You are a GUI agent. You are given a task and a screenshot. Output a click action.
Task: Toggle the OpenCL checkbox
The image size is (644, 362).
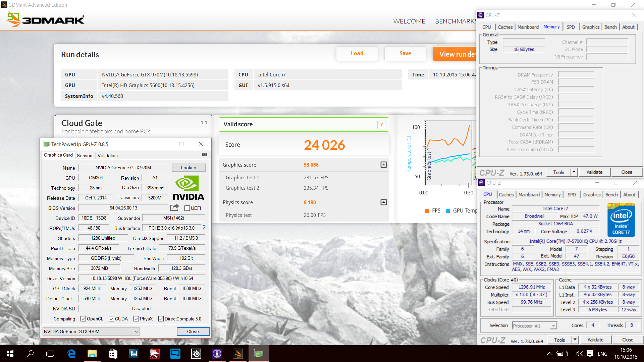83,319
